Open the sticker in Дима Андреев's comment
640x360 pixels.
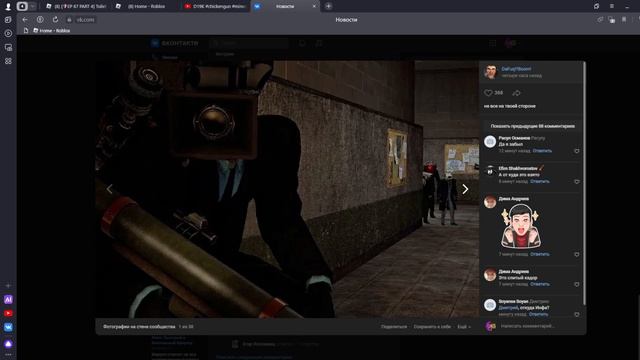521,227
